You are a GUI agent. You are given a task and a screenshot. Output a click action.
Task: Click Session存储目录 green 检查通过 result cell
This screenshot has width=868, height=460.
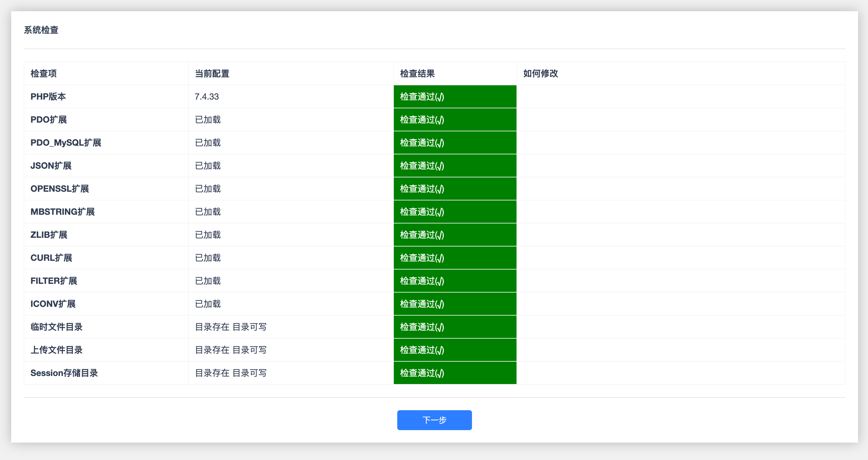455,373
